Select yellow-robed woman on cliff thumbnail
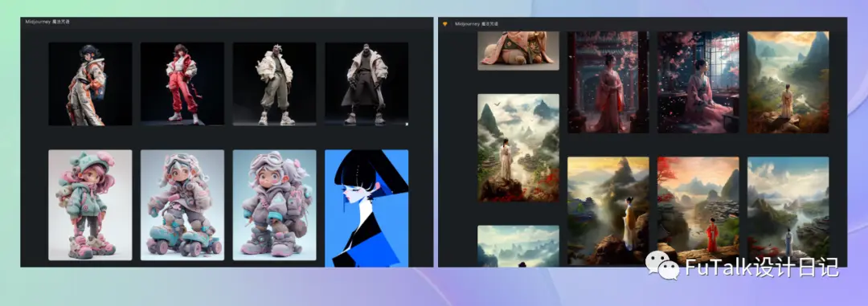Viewport: 868px width, 306px height. [x=608, y=210]
